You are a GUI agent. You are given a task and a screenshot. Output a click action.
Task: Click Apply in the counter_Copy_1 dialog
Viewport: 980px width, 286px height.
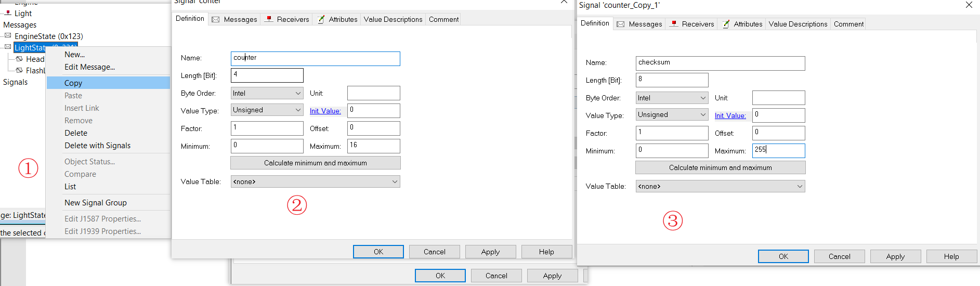click(895, 256)
